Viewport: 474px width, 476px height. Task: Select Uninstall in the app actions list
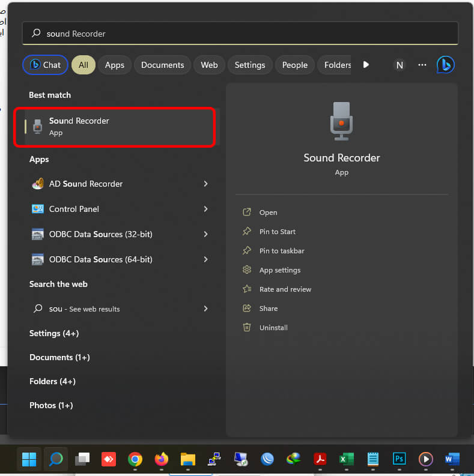[x=273, y=328]
